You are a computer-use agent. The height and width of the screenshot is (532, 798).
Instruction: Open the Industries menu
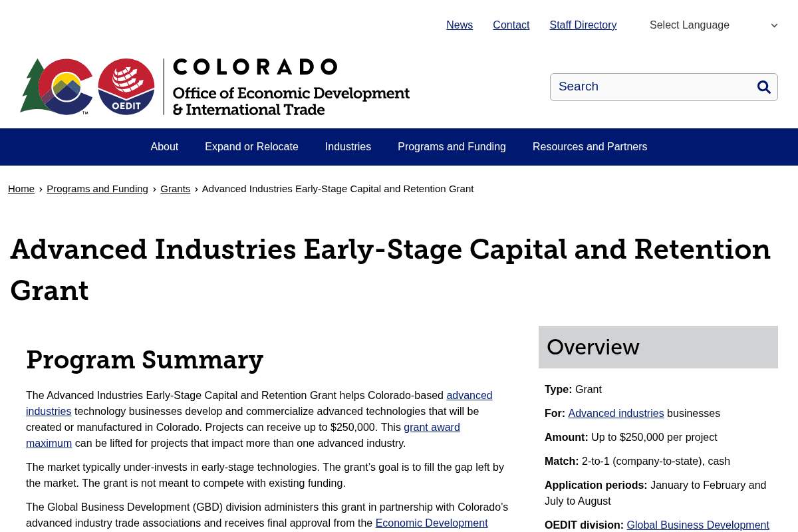(x=348, y=147)
